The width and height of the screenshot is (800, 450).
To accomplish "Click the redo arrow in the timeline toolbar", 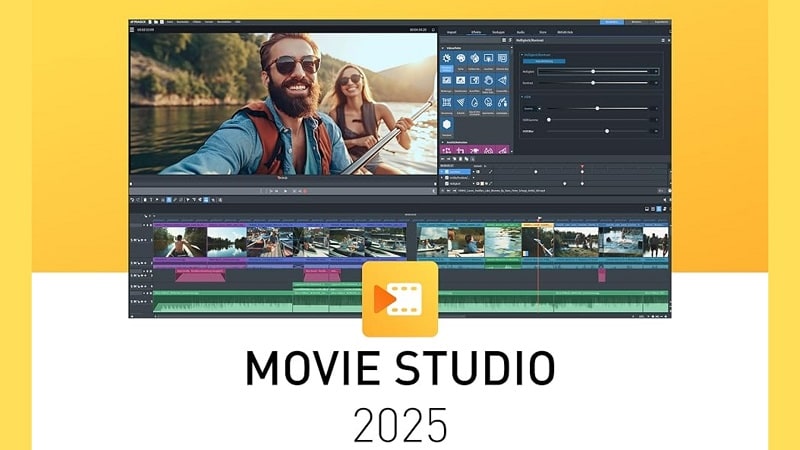I will click(x=138, y=200).
